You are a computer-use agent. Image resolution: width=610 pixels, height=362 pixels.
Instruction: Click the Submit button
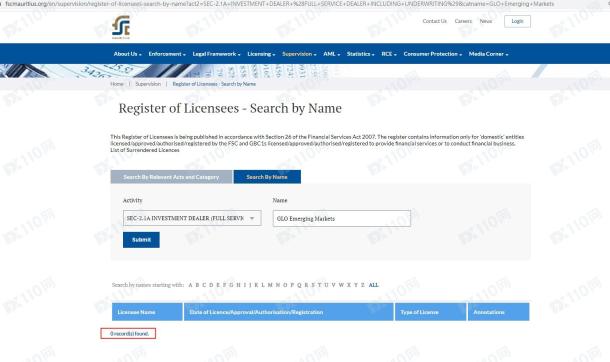tap(141, 240)
